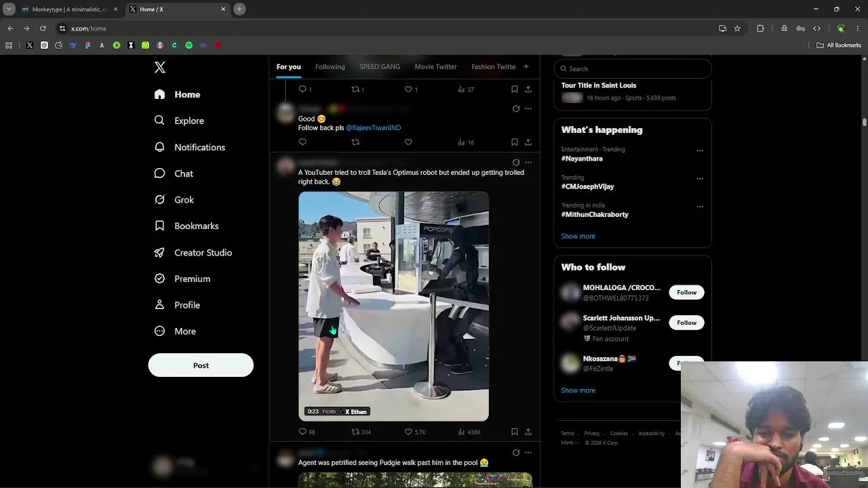868x488 pixels.
Task: Repost the 'Good' follow back post
Action: 355,142
